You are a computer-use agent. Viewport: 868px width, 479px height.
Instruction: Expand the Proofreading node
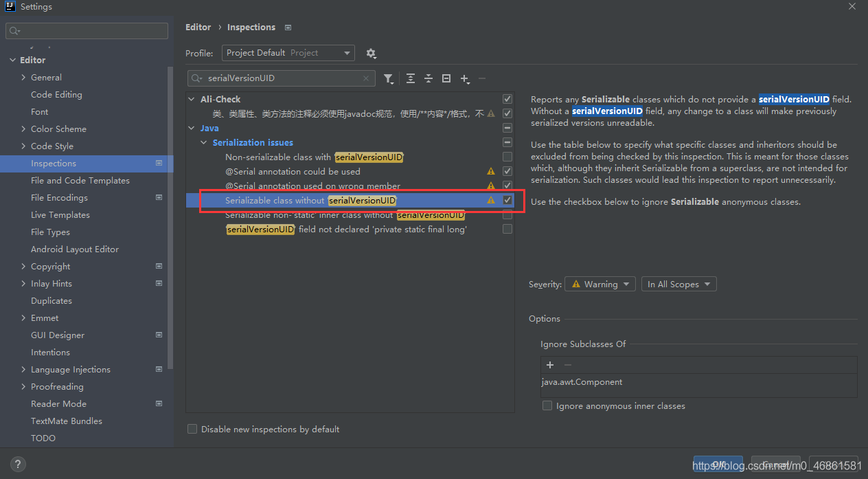pos(24,387)
